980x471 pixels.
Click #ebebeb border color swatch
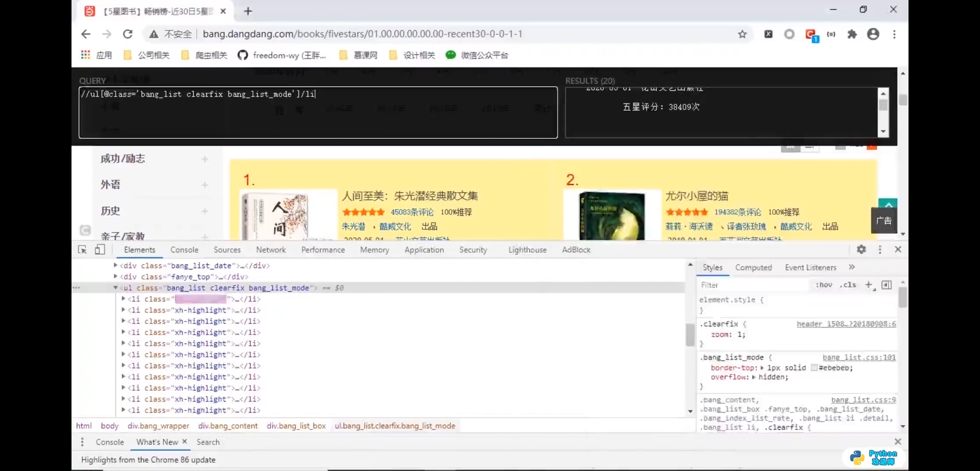(x=813, y=368)
